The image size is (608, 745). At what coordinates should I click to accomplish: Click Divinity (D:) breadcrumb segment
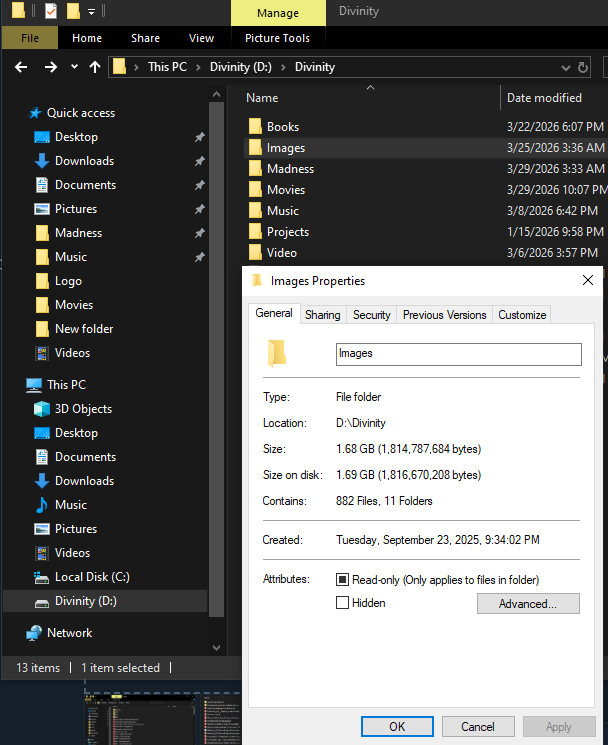tap(241, 67)
